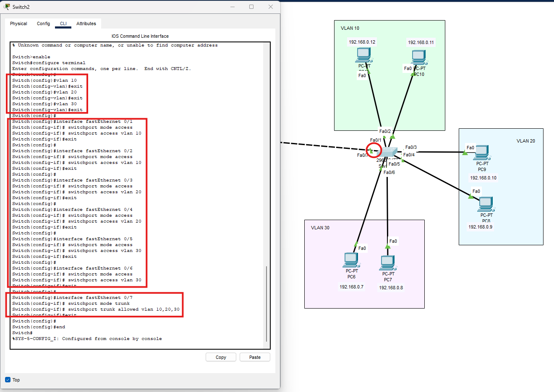Click the 'VLAN 20' area label
Screen dimensions: 554x392
click(x=526, y=141)
